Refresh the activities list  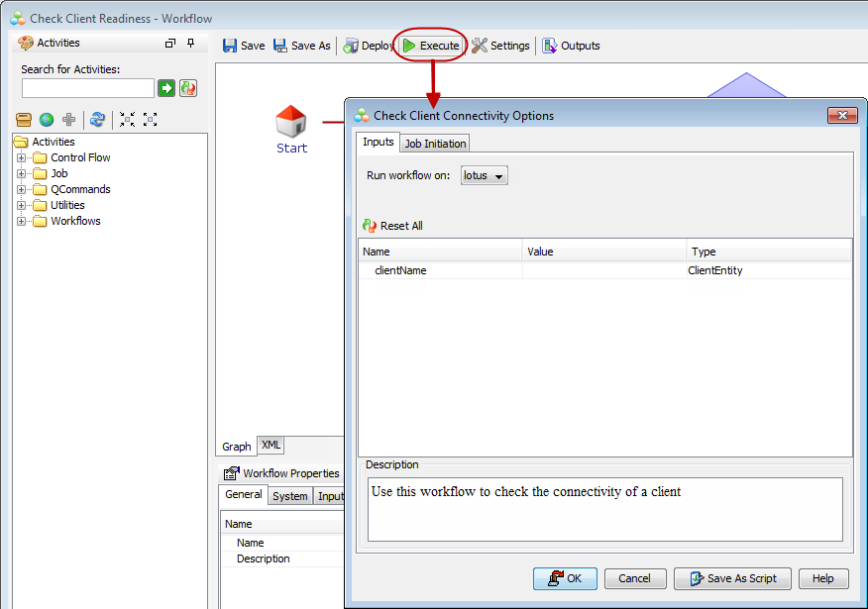pos(97,120)
